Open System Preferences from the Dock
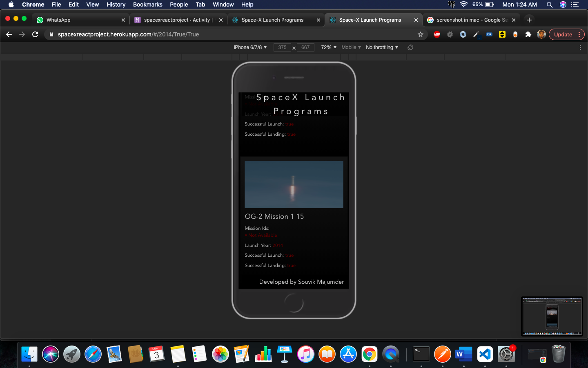Screen dimensions: 588x368 pyautogui.click(x=506, y=354)
